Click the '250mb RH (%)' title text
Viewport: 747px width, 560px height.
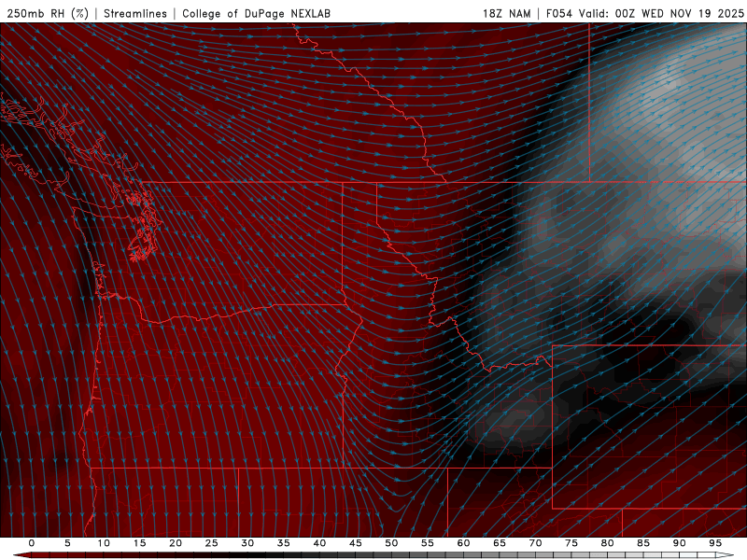[49, 13]
